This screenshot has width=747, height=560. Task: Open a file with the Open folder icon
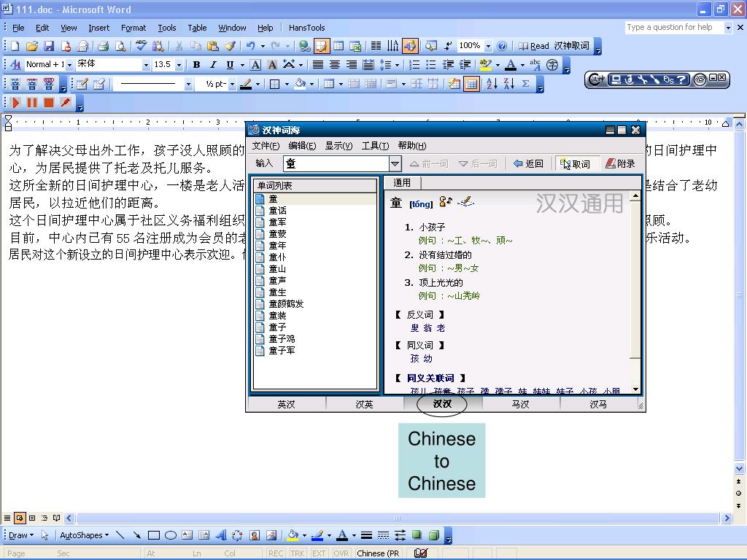tap(32, 46)
